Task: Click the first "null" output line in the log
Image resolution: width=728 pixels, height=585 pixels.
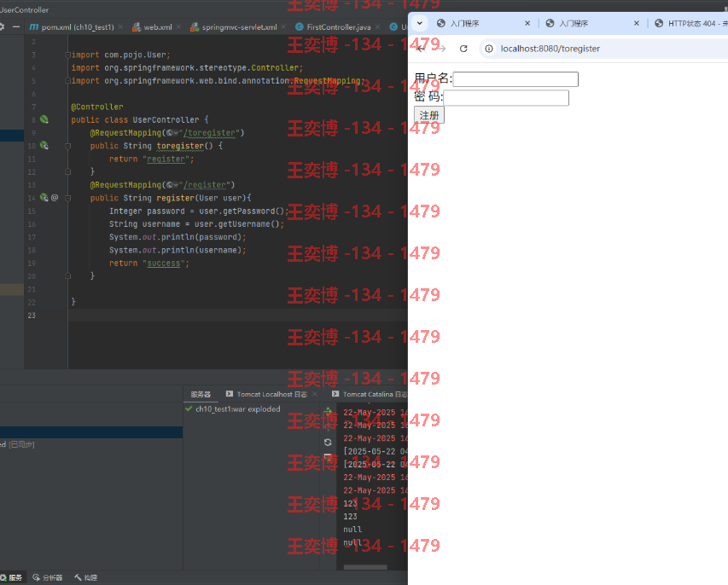Action: [x=352, y=530]
